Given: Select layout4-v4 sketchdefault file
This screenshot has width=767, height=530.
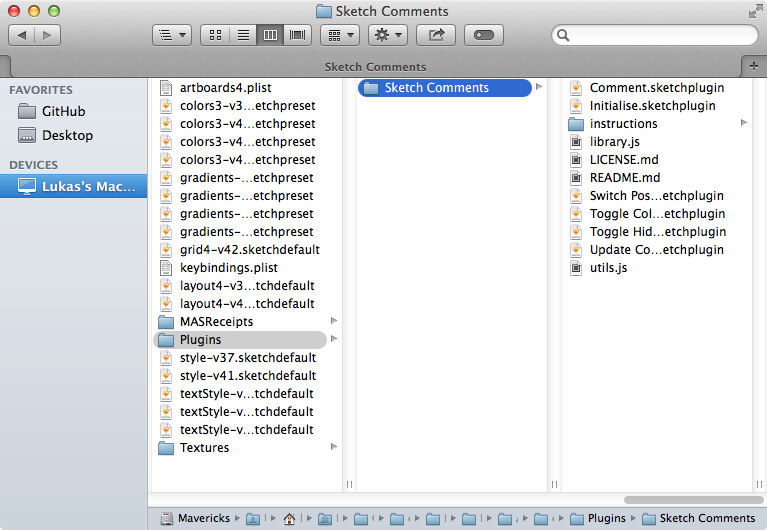Looking at the screenshot, I should pyautogui.click(x=247, y=304).
